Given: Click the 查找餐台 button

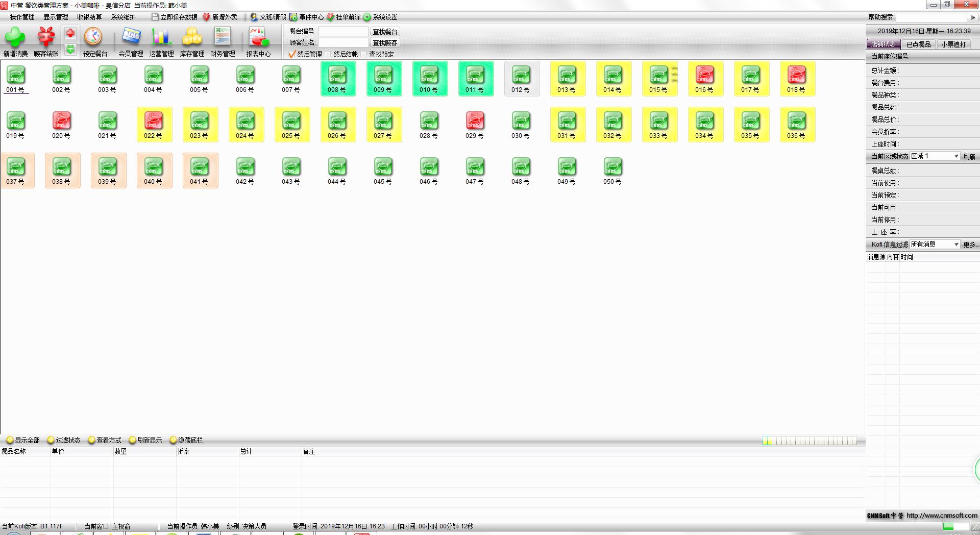Looking at the screenshot, I should point(385,32).
